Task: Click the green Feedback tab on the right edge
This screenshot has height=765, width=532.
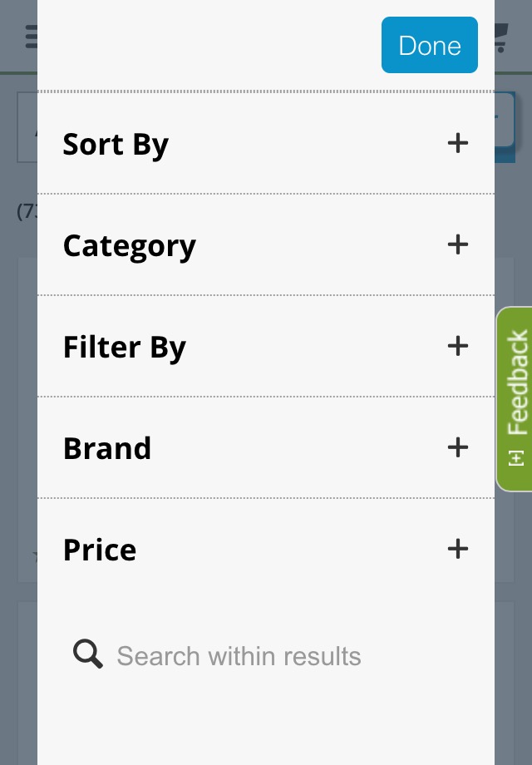Action: coord(516,398)
